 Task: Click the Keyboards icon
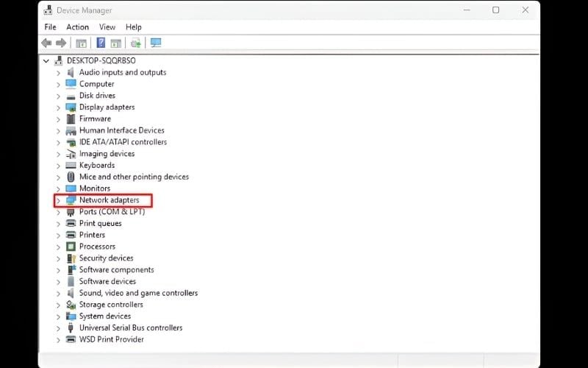[x=71, y=165]
